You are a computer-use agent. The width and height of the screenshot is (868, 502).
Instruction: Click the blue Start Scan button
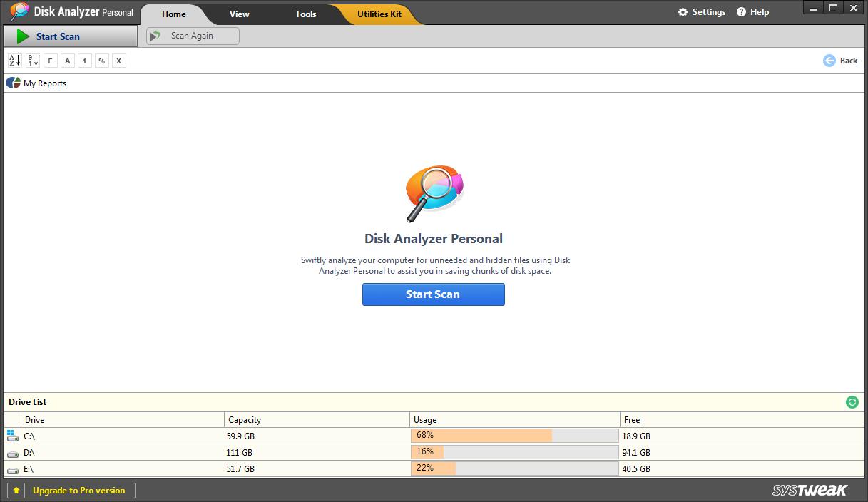point(433,294)
